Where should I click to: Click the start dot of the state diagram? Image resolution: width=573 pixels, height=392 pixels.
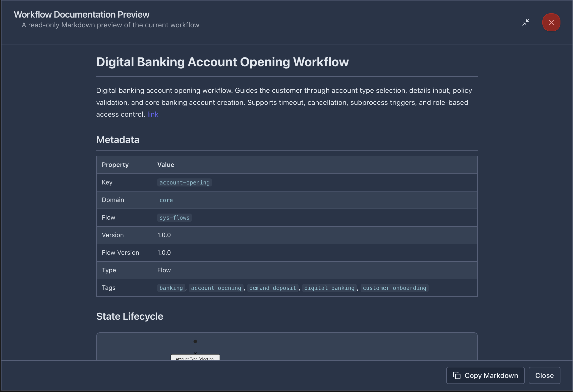[x=195, y=342]
